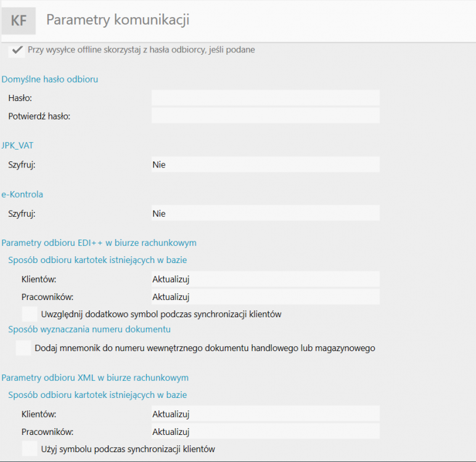Expand the Pracowników dropdown in EDI++ section
The image size is (476, 462).
(265, 297)
